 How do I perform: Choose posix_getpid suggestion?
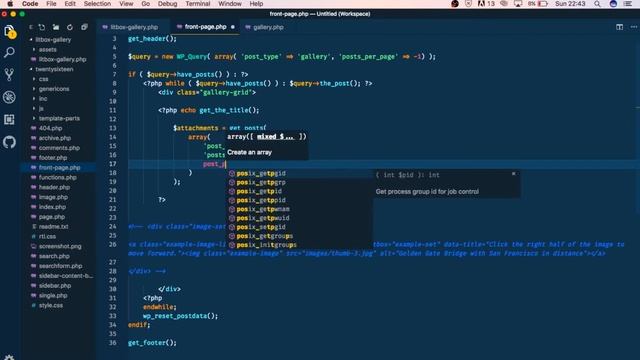[300, 191]
